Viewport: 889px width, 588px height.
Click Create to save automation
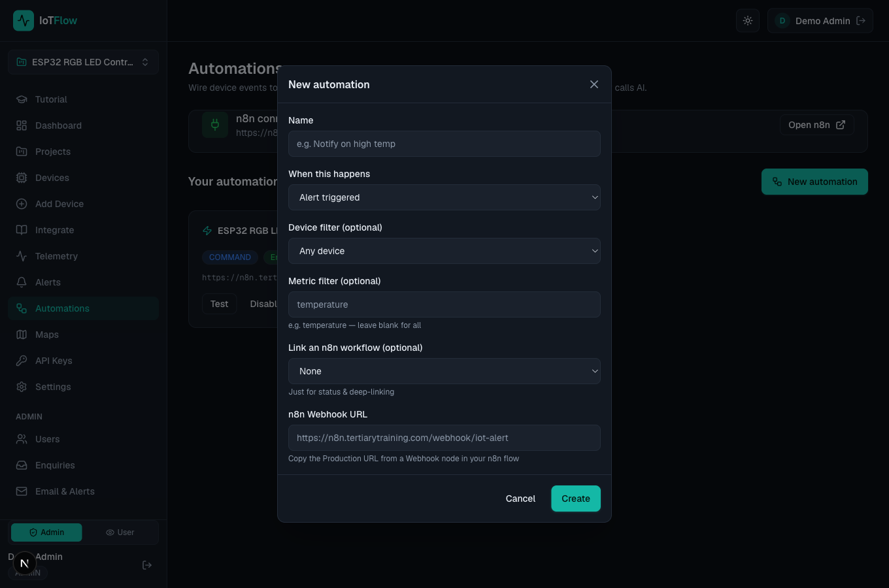point(576,498)
